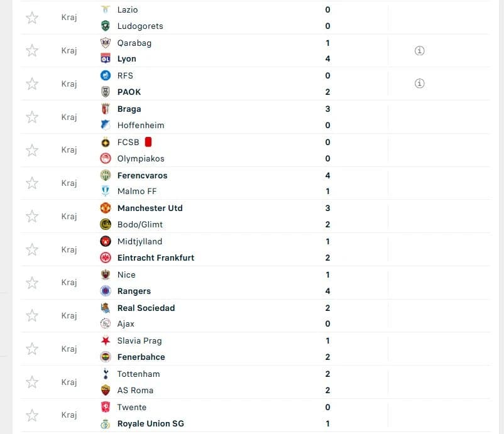The width and height of the screenshot is (504, 434).
Task: Toggle favorite star for Lazio vs Ludogorets
Action: click(x=32, y=18)
